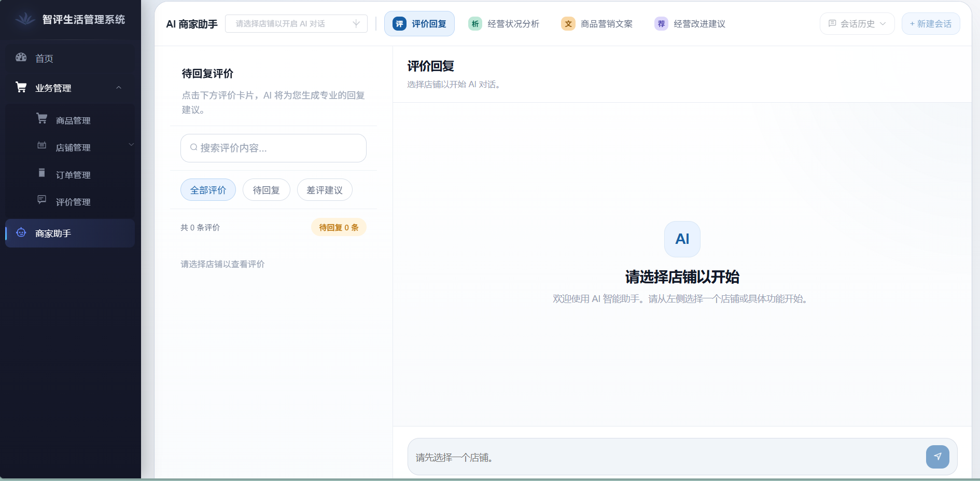Image resolution: width=980 pixels, height=481 pixels.
Task: Switch the filter to 待回复
Action: 266,190
